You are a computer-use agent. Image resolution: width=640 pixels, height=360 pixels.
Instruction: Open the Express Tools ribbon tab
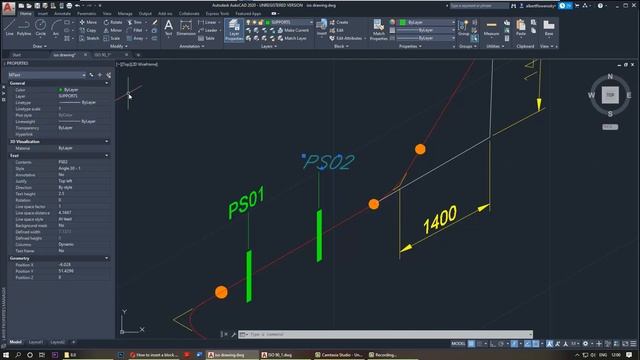point(217,13)
